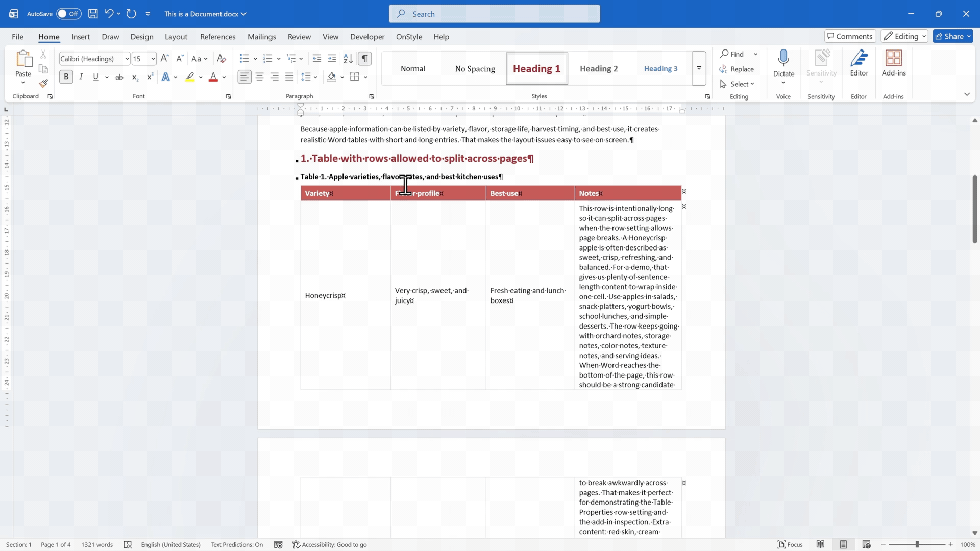Toggle Show/Hide paragraph marks
Image resolution: width=980 pixels, height=551 pixels.
(364, 59)
